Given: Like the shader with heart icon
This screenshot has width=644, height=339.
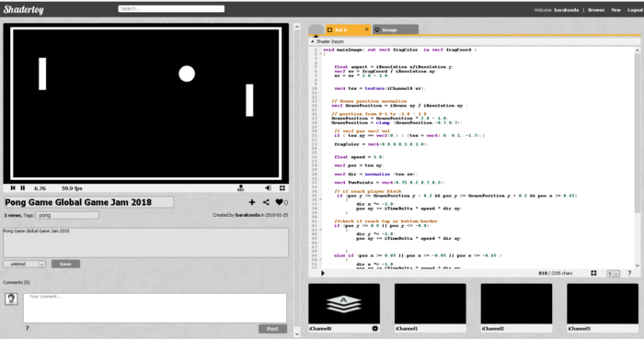Looking at the screenshot, I should click(x=280, y=202).
